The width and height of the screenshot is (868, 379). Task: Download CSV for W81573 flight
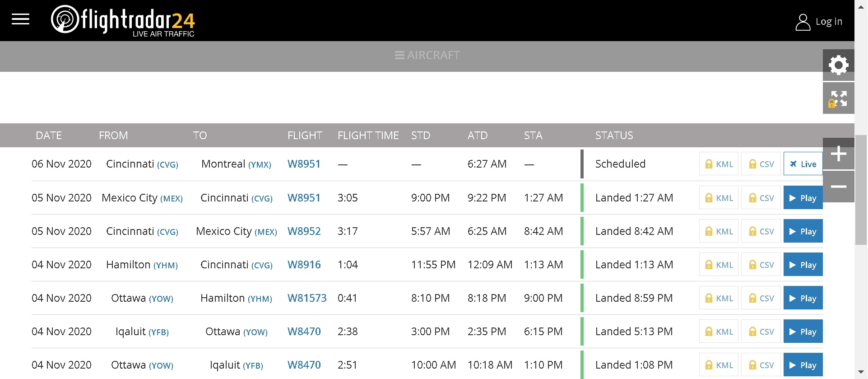coord(761,298)
